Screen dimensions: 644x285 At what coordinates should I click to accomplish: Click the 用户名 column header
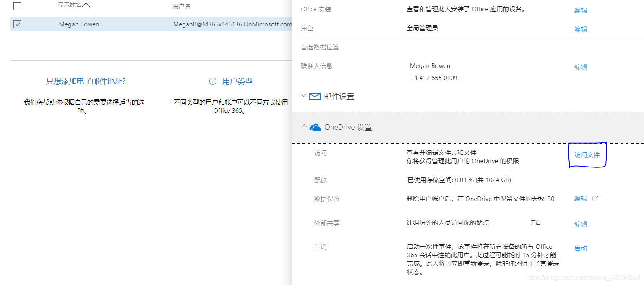(x=182, y=6)
